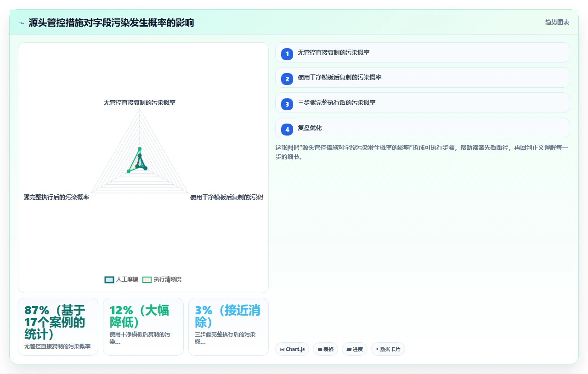Click the 进度 tag
588x374 pixels.
354,349
